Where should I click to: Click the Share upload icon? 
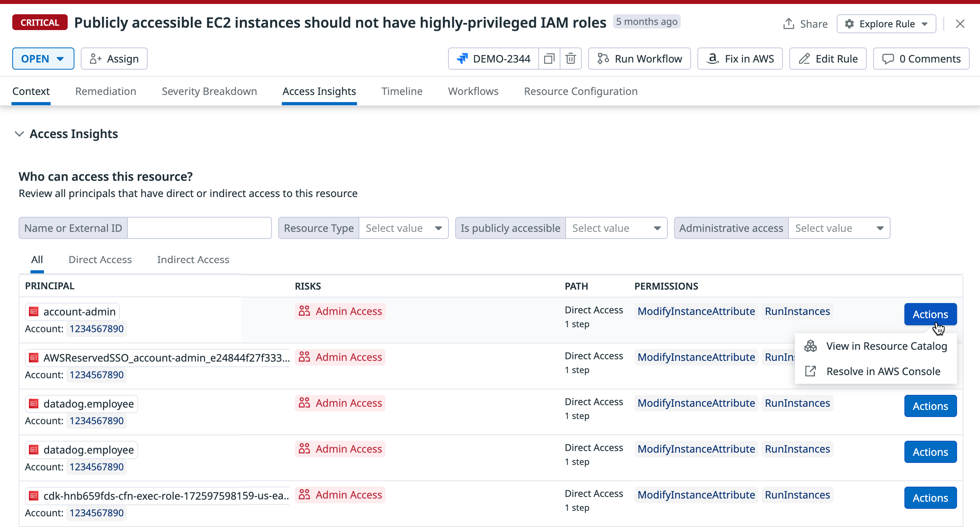tap(788, 24)
